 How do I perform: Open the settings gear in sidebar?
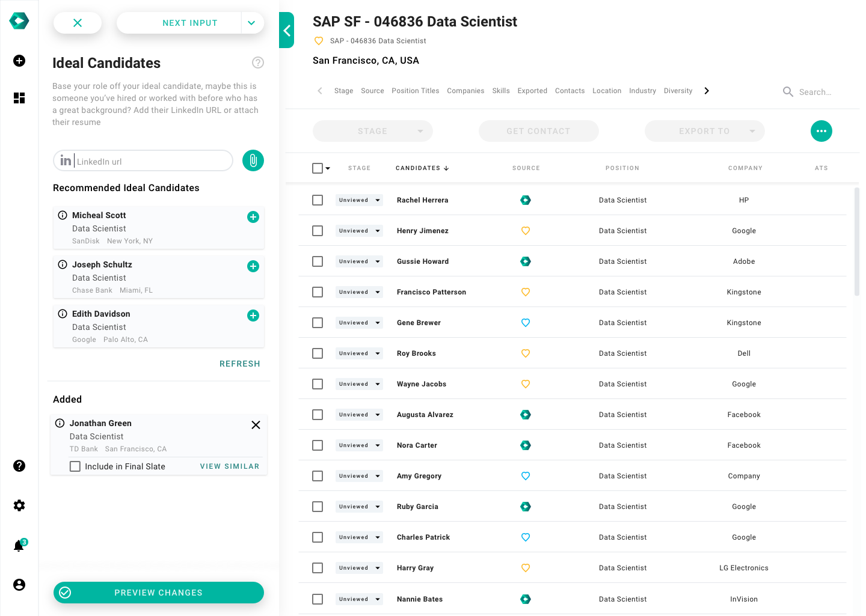pos(19,505)
